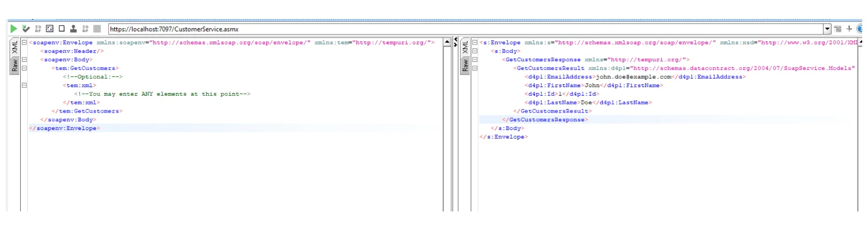This screenshot has width=868, height=231.
Task: Click the endpoint URL field
Action: point(465,29)
